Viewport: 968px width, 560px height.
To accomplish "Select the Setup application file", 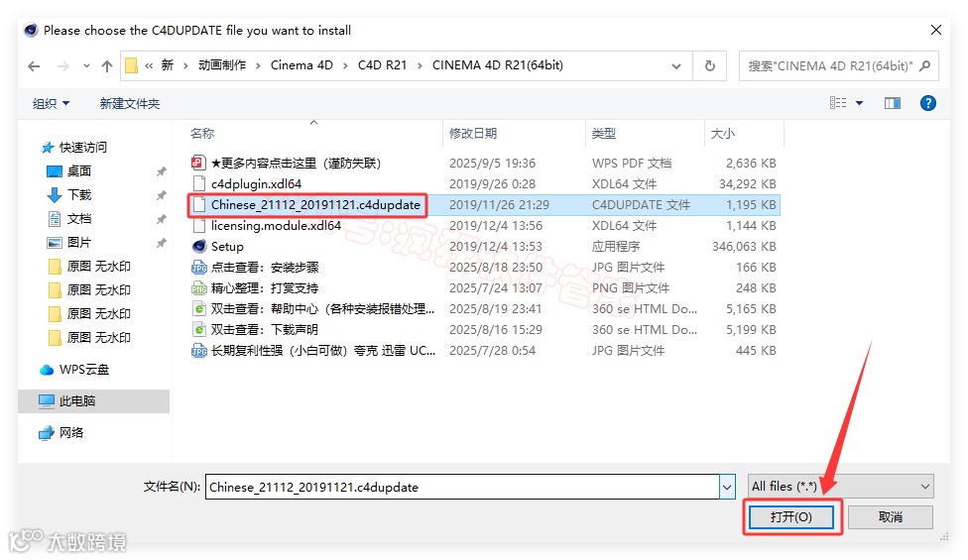I will click(x=227, y=247).
